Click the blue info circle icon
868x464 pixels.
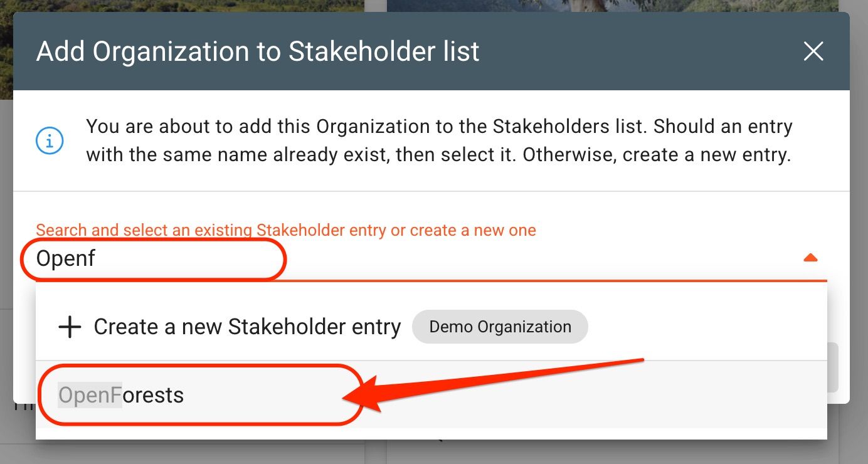click(x=50, y=141)
